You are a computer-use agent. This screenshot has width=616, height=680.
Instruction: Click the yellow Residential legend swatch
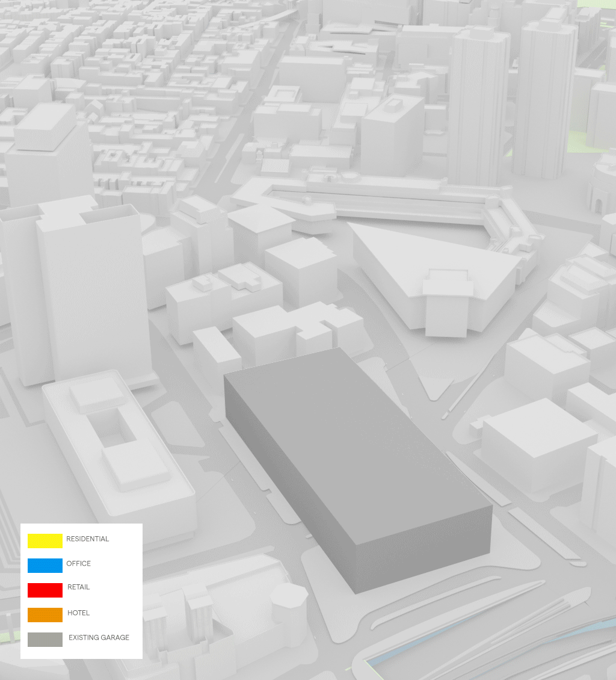[x=45, y=541]
